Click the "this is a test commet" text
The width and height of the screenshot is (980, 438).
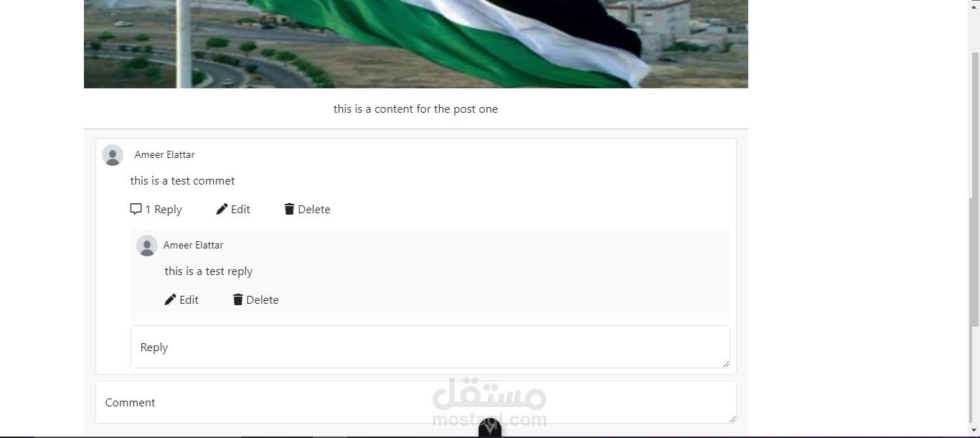[x=182, y=181]
